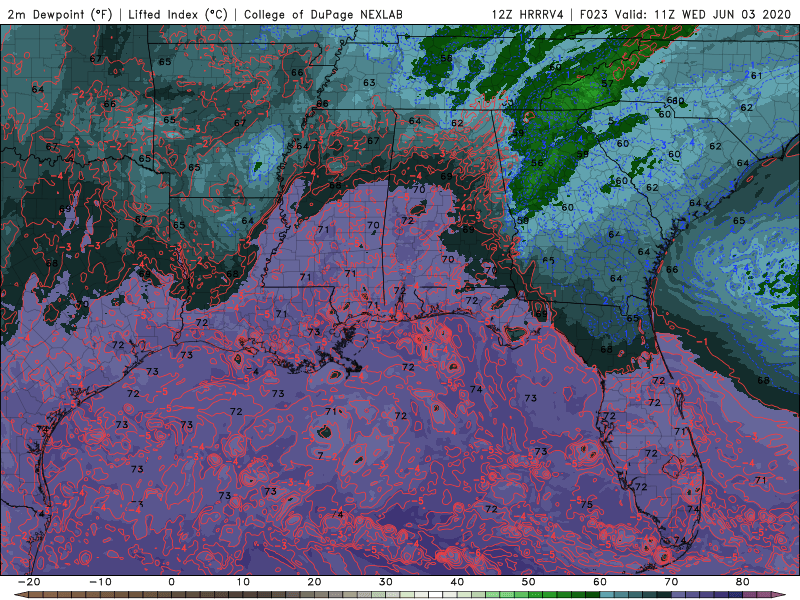Click the '2m Dewpoint (°F)' title text
This screenshot has height=600, width=800.
click(x=59, y=14)
